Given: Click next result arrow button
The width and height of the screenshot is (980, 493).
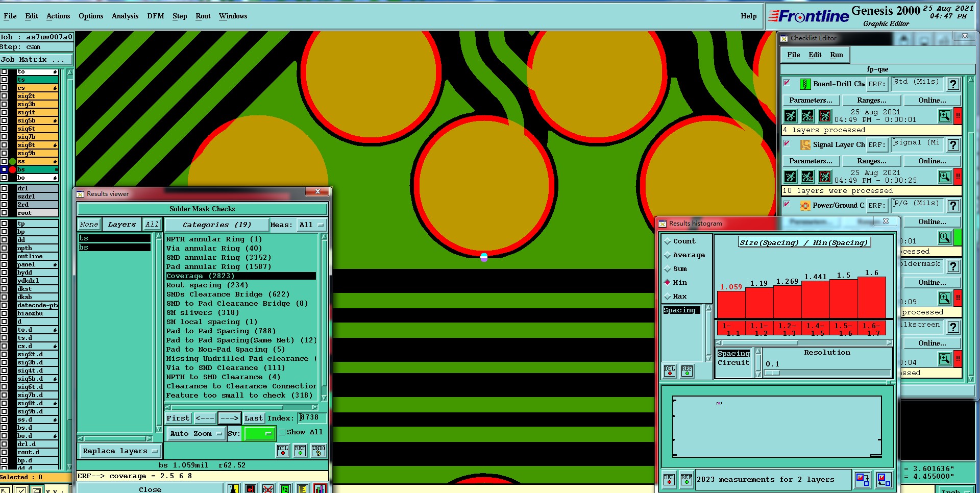Looking at the screenshot, I should (229, 418).
